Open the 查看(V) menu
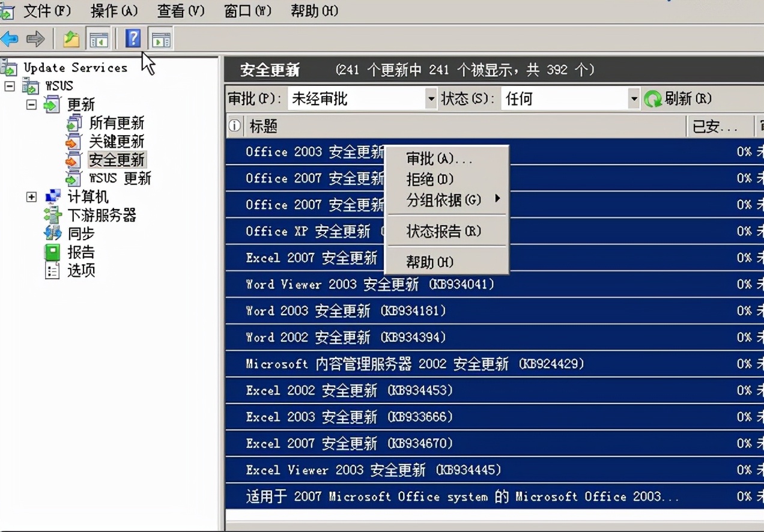The image size is (764, 532). coord(181,11)
